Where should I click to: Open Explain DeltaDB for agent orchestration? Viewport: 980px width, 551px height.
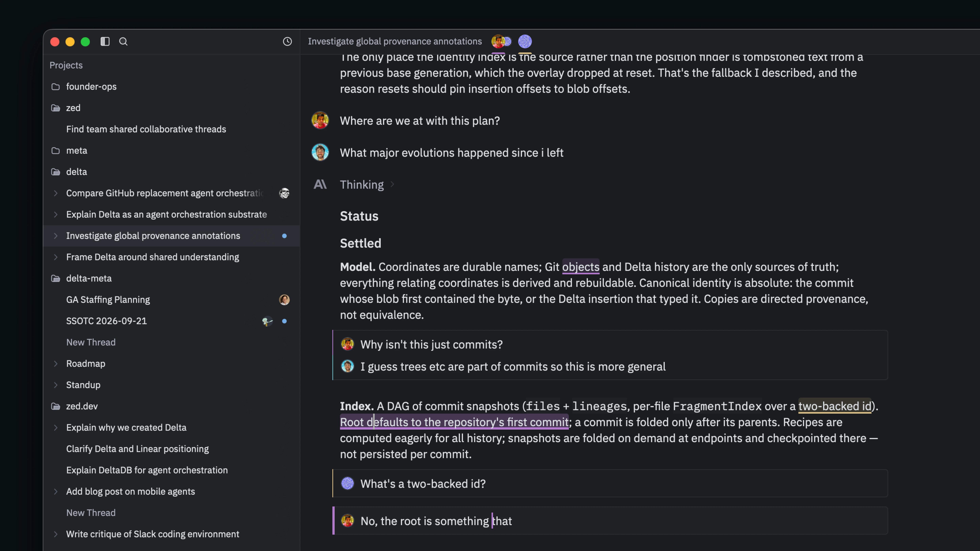171,470
